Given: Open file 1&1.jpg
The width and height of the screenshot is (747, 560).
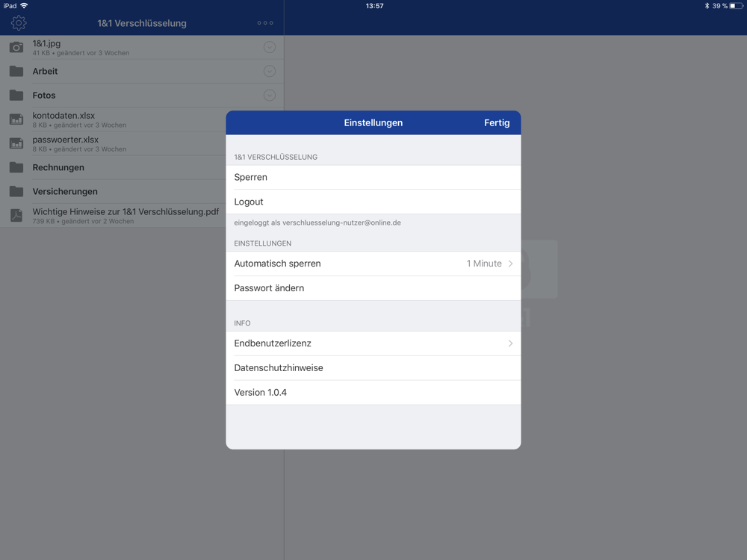Looking at the screenshot, I should point(142,47).
